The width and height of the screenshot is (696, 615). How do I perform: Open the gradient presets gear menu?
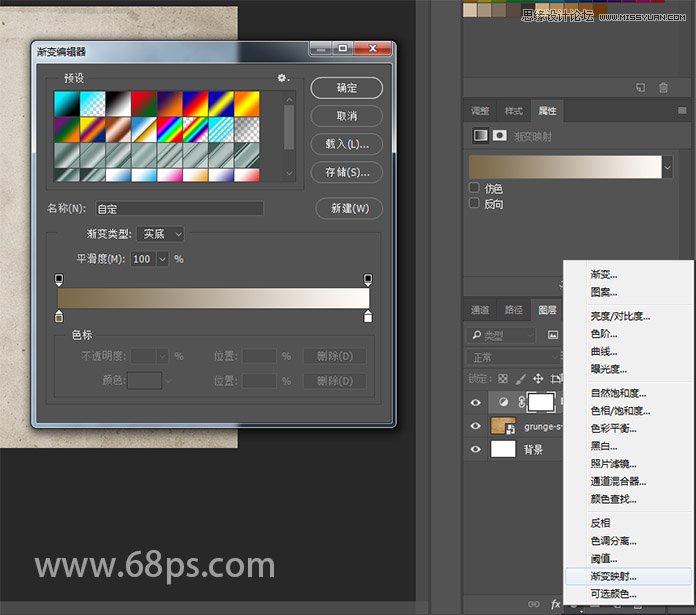[x=283, y=78]
